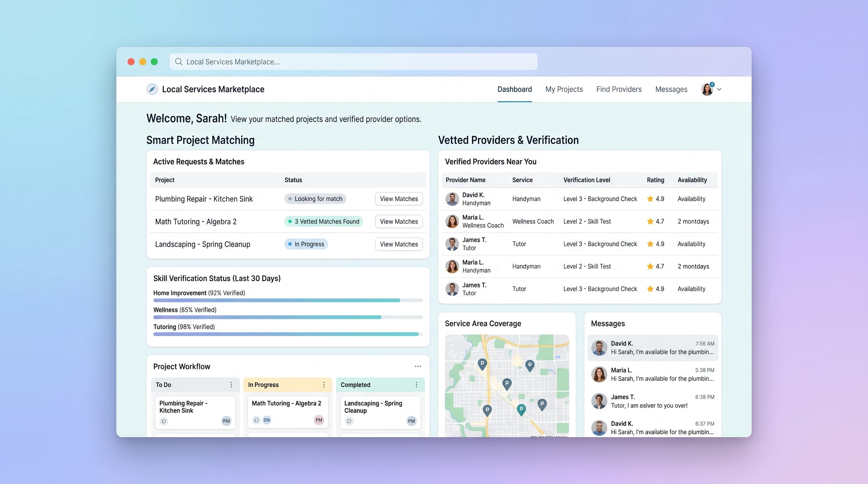Click the center map pin on the coverage map
Viewport: 868px width, 484px height.
pyautogui.click(x=507, y=384)
